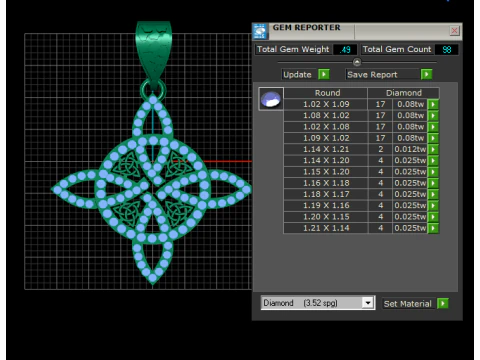Click green arrow for row 1.21 X 1.14
Image resolution: width=480 pixels, height=360 pixels.
[x=433, y=228]
